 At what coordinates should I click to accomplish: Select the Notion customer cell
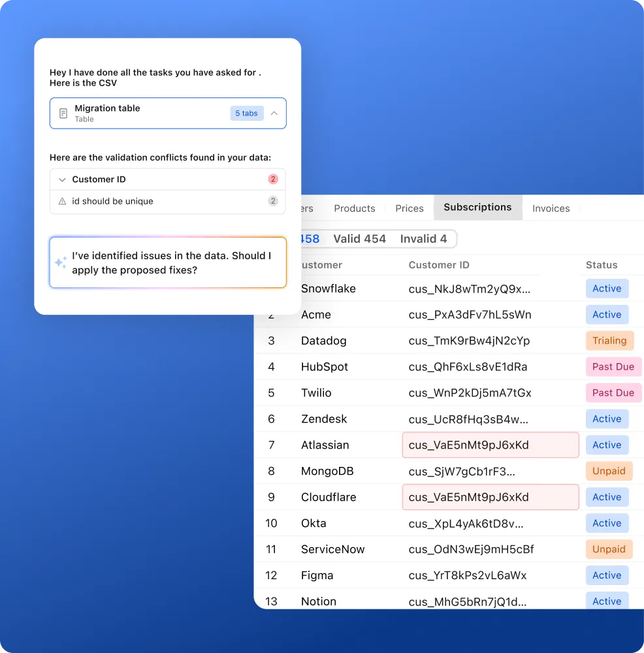point(318,601)
